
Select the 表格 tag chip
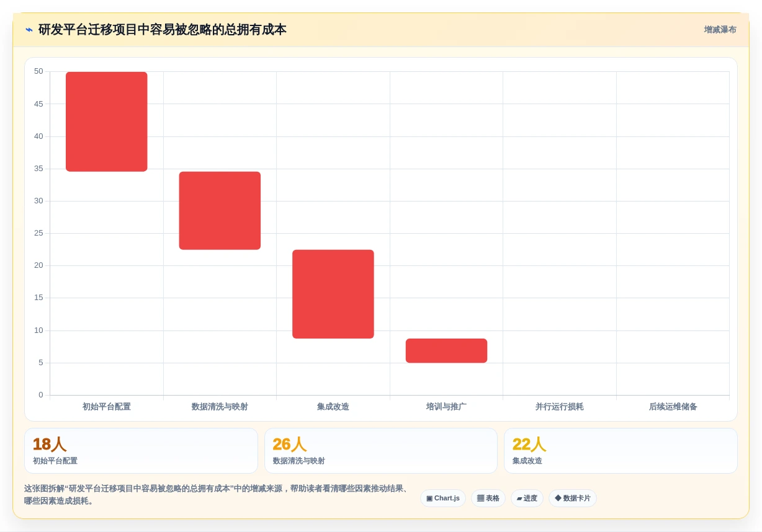tap(488, 499)
